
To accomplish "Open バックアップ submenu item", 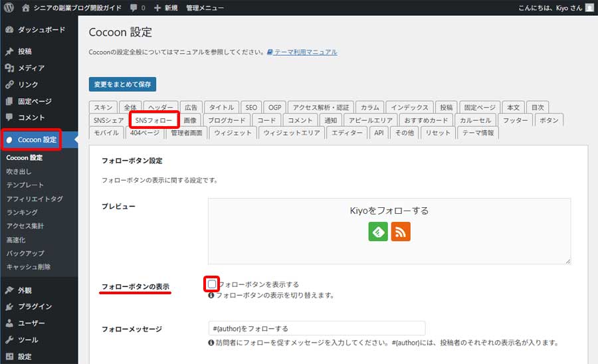I will point(25,253).
